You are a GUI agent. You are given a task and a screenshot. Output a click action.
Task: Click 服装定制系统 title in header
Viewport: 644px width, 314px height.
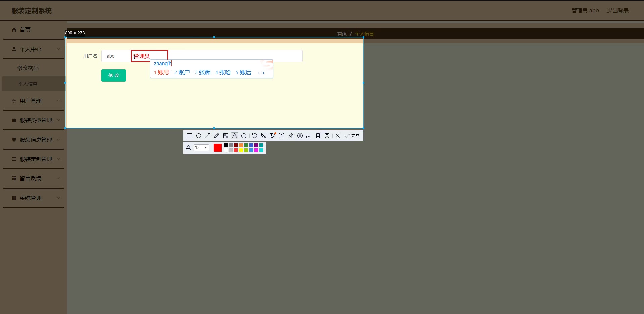tap(32, 11)
